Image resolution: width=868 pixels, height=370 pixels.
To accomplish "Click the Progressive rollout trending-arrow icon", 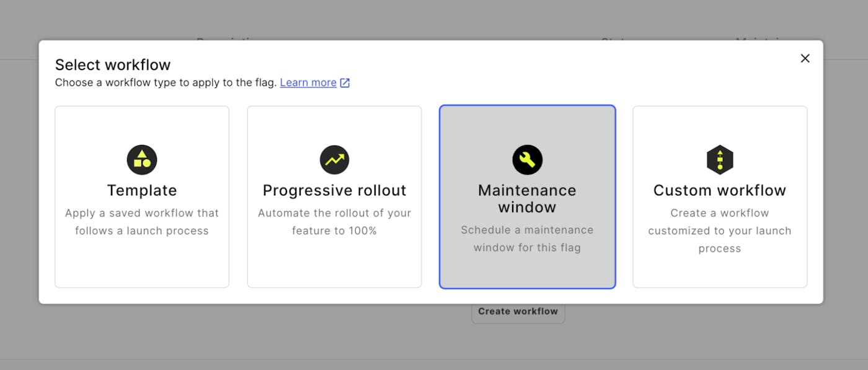I will [x=334, y=160].
